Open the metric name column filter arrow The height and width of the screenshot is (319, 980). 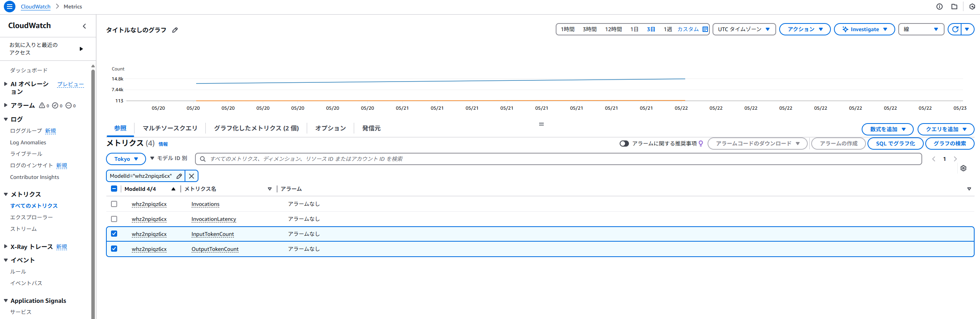[270, 189]
